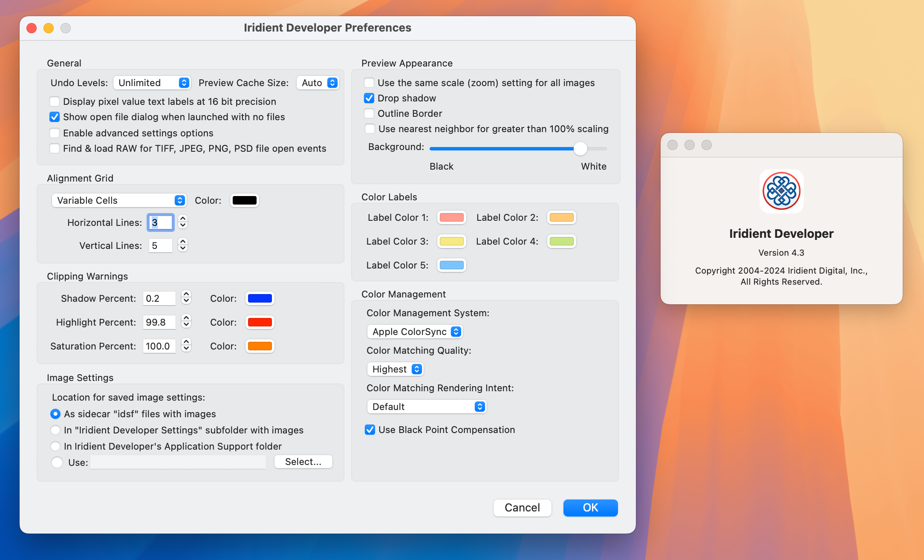
Task: Click Iridient Developer title in About window
Action: [781, 234]
